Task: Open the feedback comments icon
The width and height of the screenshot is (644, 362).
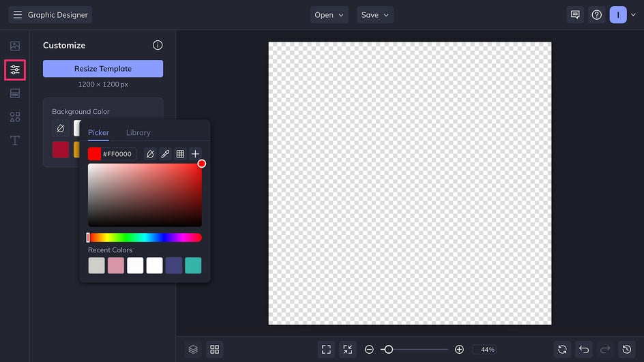Action: click(x=575, y=15)
